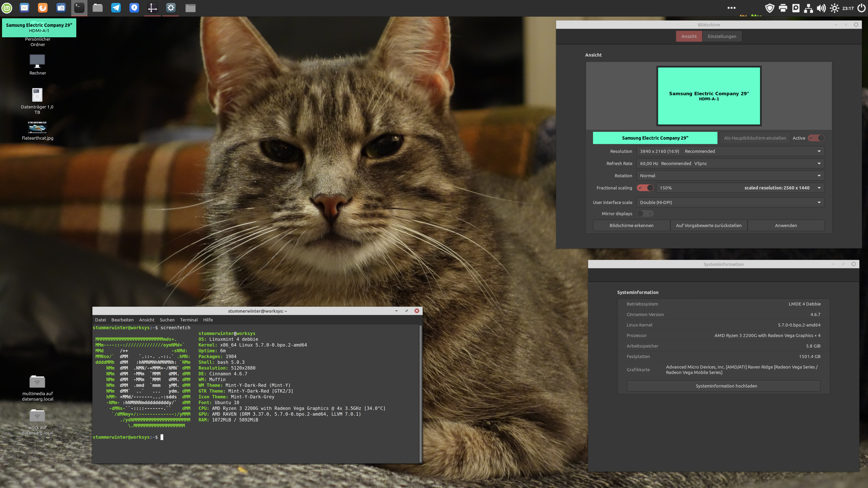
Task: Open the update manager shield icon
Action: coord(770,8)
